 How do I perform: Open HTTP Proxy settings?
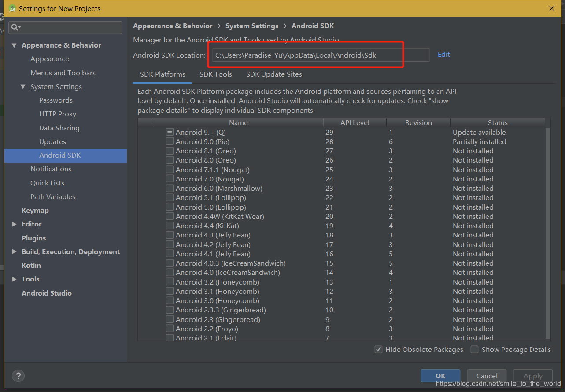tap(58, 114)
